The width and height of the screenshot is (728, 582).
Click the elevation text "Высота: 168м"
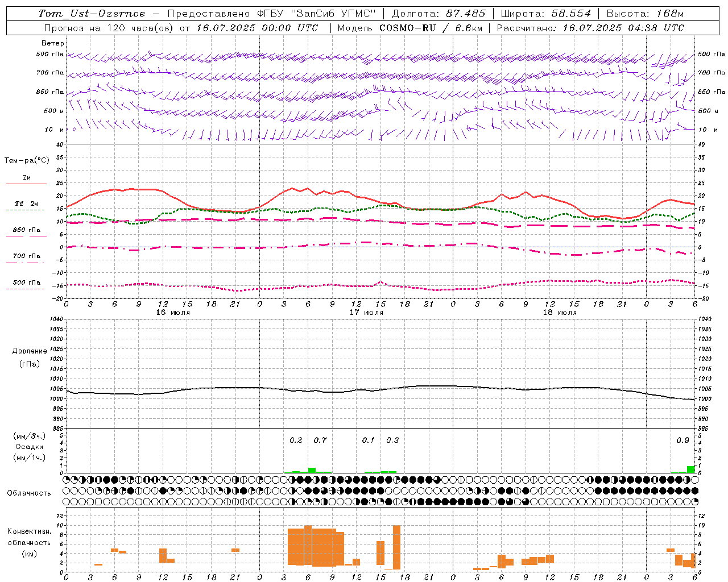click(x=645, y=14)
